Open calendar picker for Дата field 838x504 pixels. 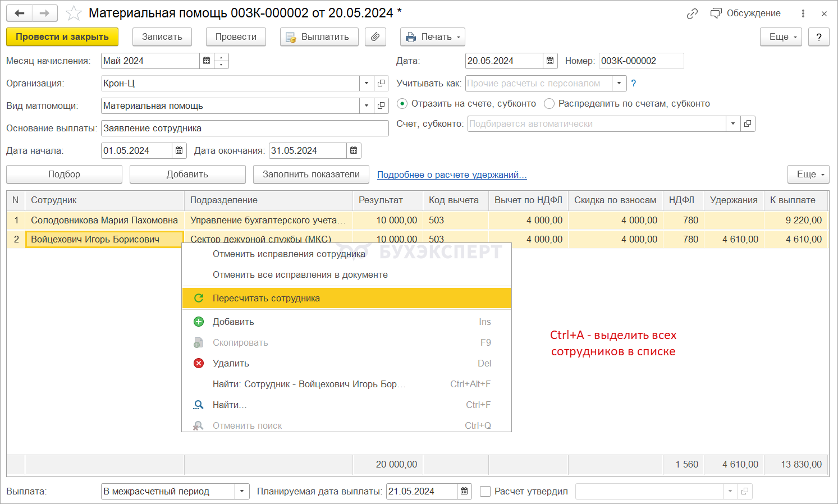click(550, 61)
